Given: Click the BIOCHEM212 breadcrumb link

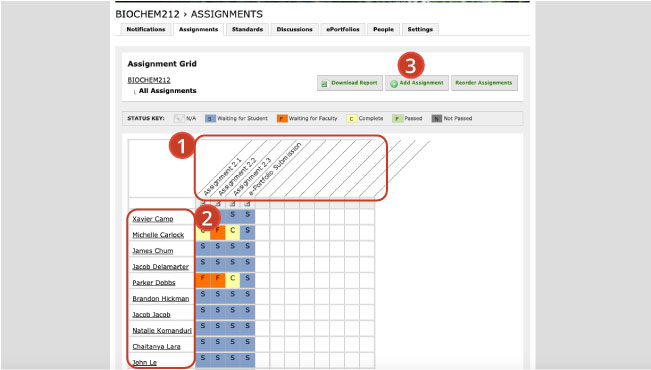Looking at the screenshot, I should pyautogui.click(x=149, y=80).
